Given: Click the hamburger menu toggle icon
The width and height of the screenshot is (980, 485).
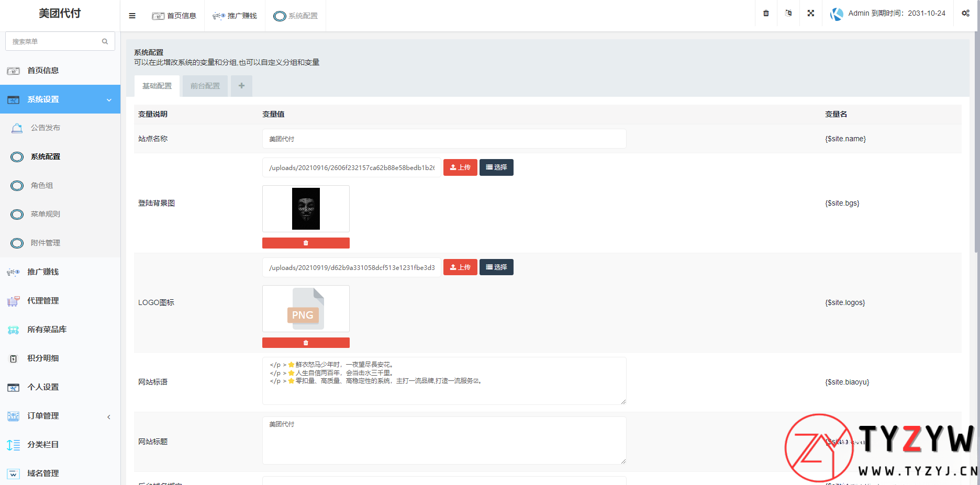Looking at the screenshot, I should click(132, 16).
